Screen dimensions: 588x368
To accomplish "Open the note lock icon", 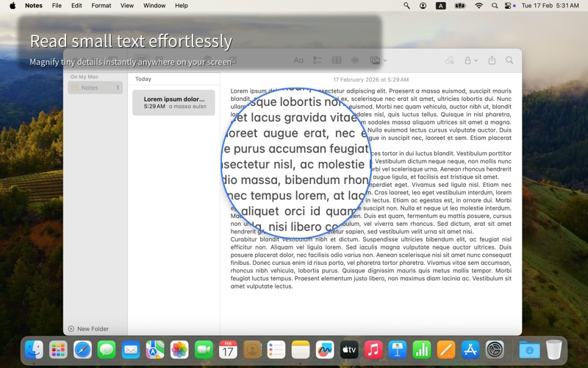I will pyautogui.click(x=467, y=60).
